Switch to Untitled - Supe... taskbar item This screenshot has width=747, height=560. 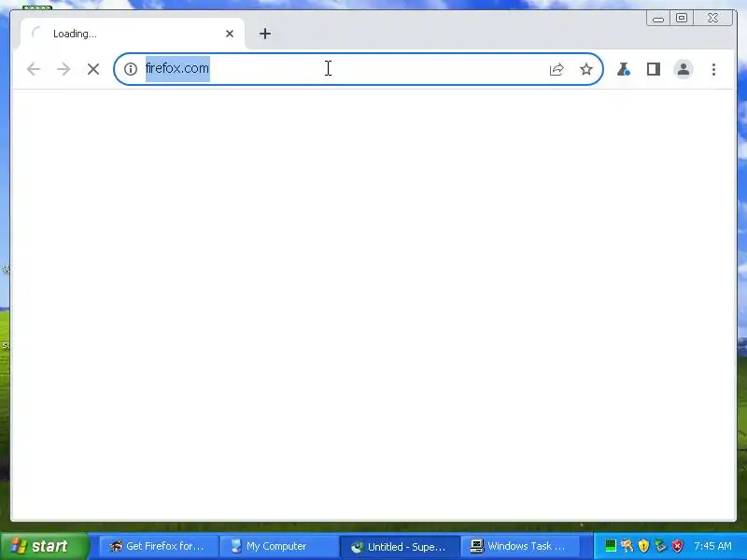(x=400, y=546)
